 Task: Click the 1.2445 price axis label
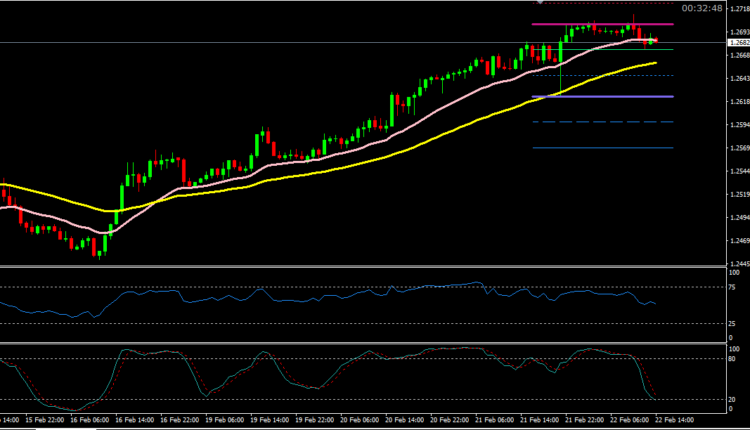click(738, 264)
